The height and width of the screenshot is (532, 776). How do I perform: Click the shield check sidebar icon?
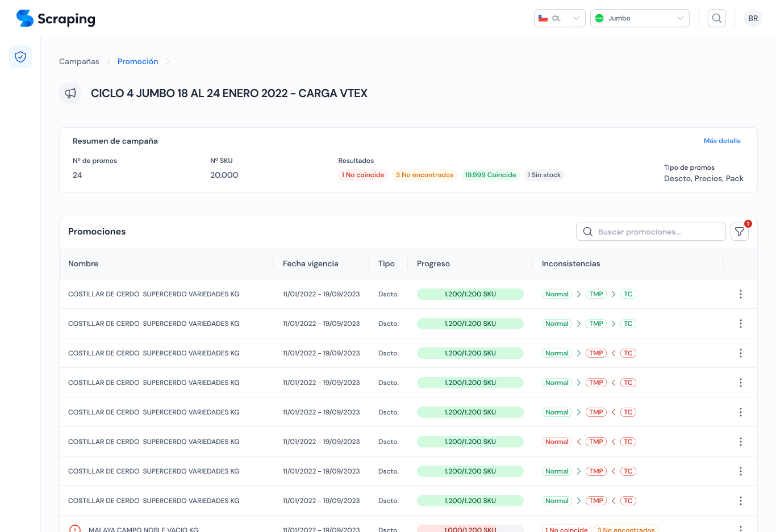[x=20, y=57]
